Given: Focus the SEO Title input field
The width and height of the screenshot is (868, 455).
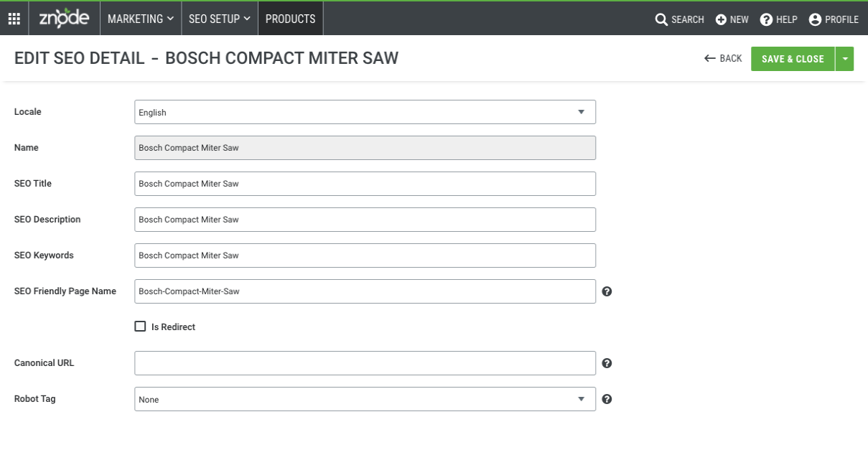Looking at the screenshot, I should click(x=365, y=184).
